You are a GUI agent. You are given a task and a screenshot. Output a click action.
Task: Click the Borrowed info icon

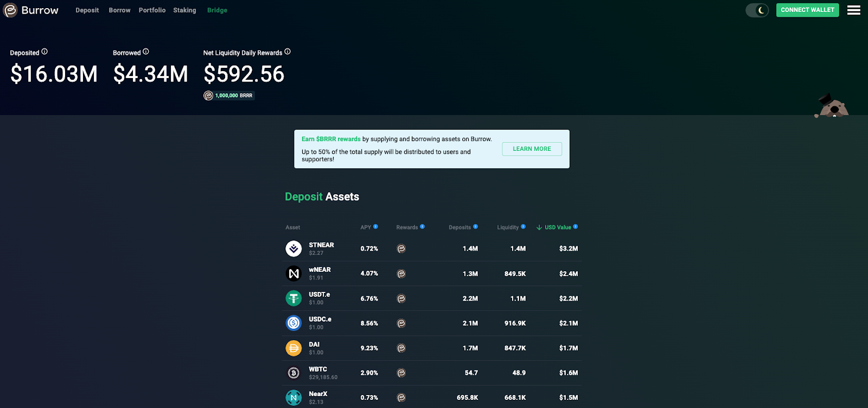(x=145, y=52)
